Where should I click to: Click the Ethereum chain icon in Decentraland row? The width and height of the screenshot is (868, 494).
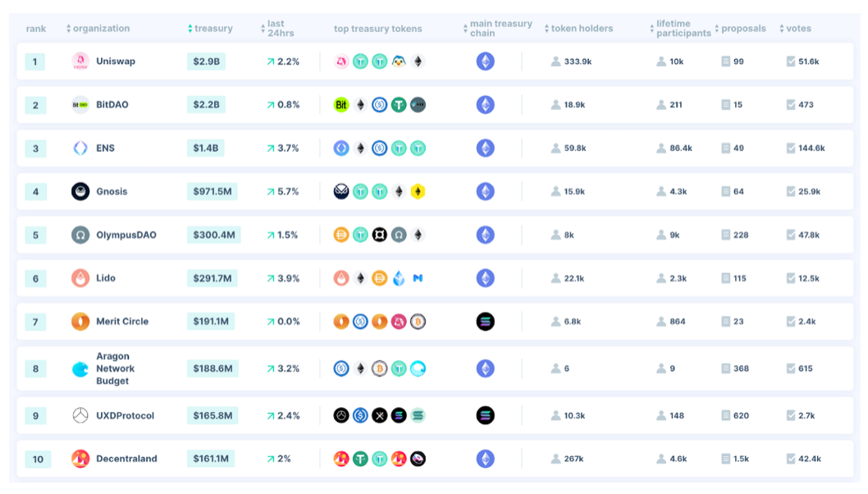coord(486,459)
